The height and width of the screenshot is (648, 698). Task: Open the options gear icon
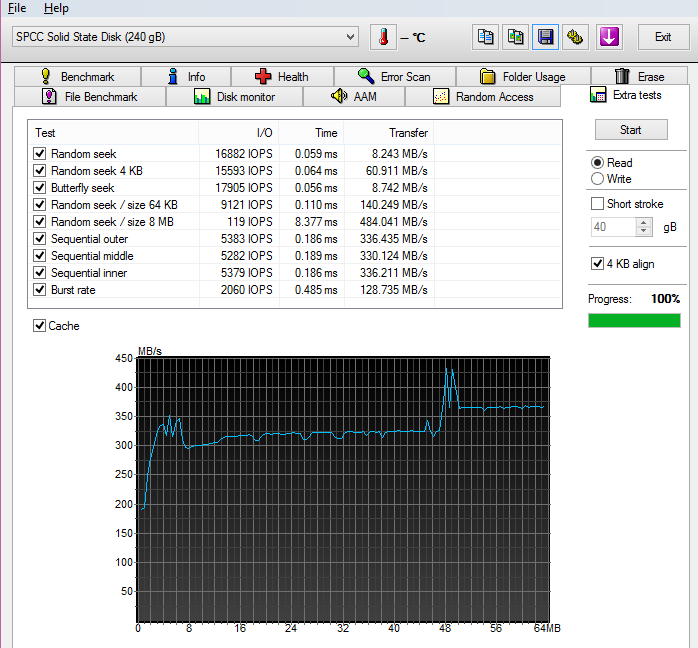coord(575,37)
